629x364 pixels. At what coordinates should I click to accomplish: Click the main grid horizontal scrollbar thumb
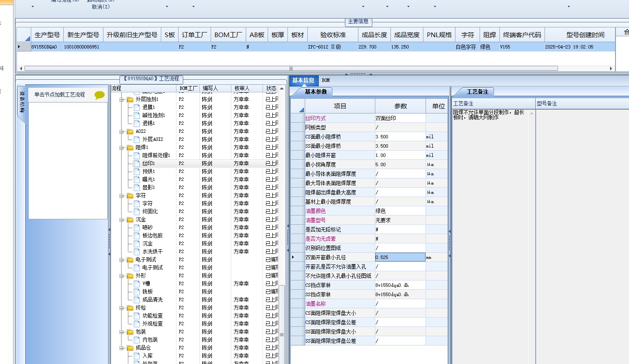pos(291,68)
